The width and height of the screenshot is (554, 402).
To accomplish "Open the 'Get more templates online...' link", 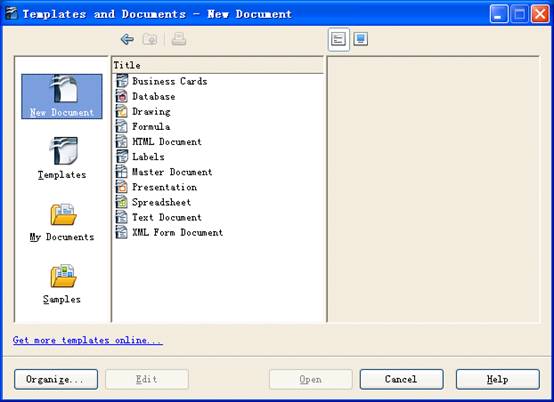I will pos(88,340).
